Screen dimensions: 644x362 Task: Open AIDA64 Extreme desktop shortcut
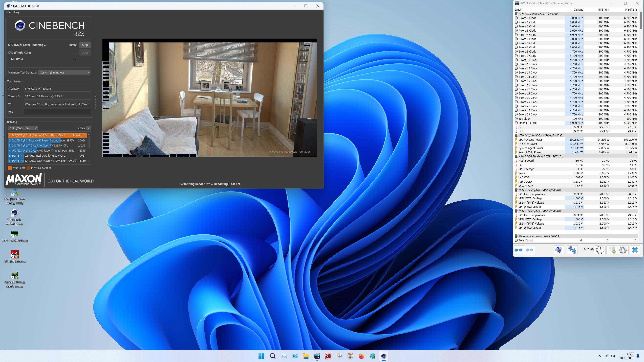click(14, 257)
